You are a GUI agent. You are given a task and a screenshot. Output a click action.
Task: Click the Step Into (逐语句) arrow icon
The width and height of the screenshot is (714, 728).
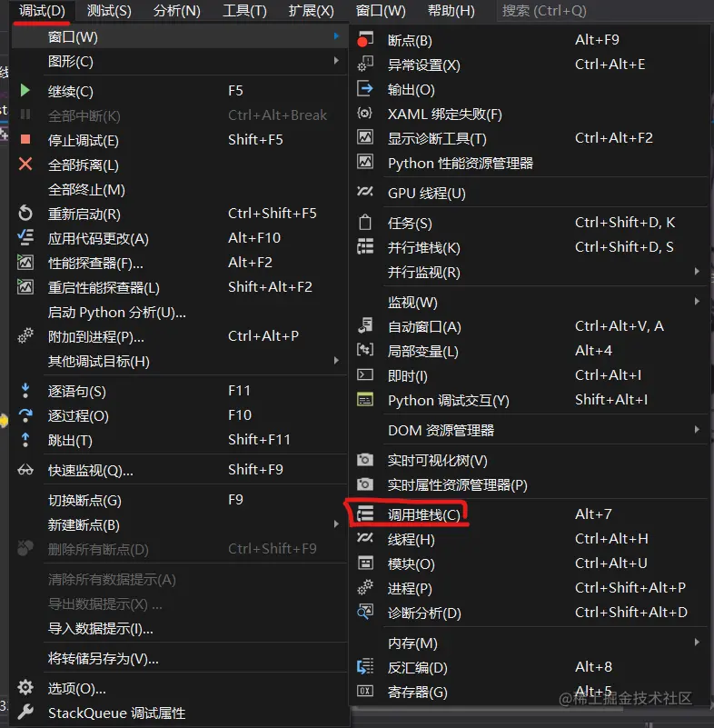[25, 391]
